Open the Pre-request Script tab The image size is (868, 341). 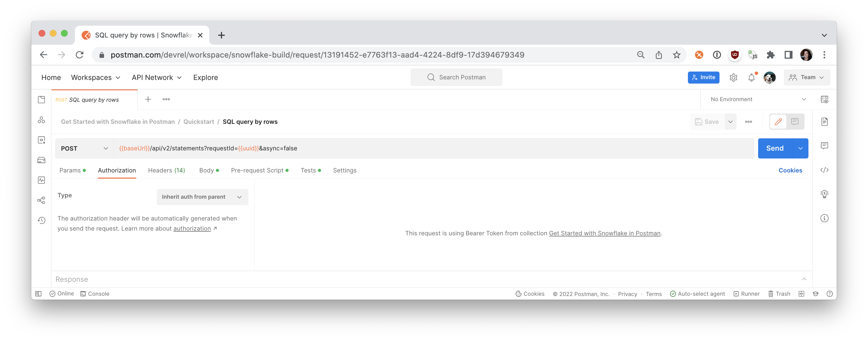click(257, 170)
